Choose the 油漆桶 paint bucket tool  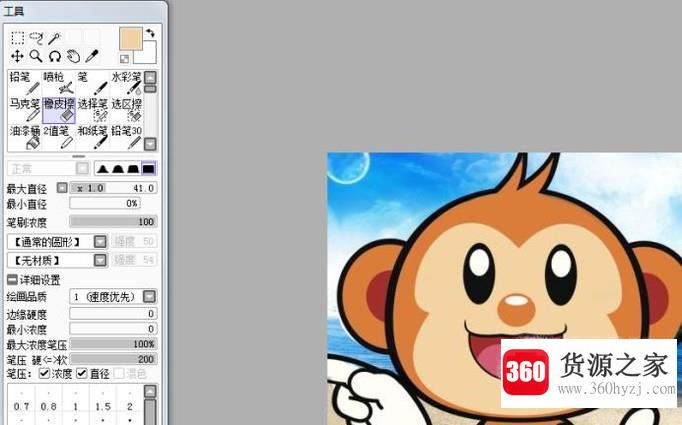pos(25,137)
